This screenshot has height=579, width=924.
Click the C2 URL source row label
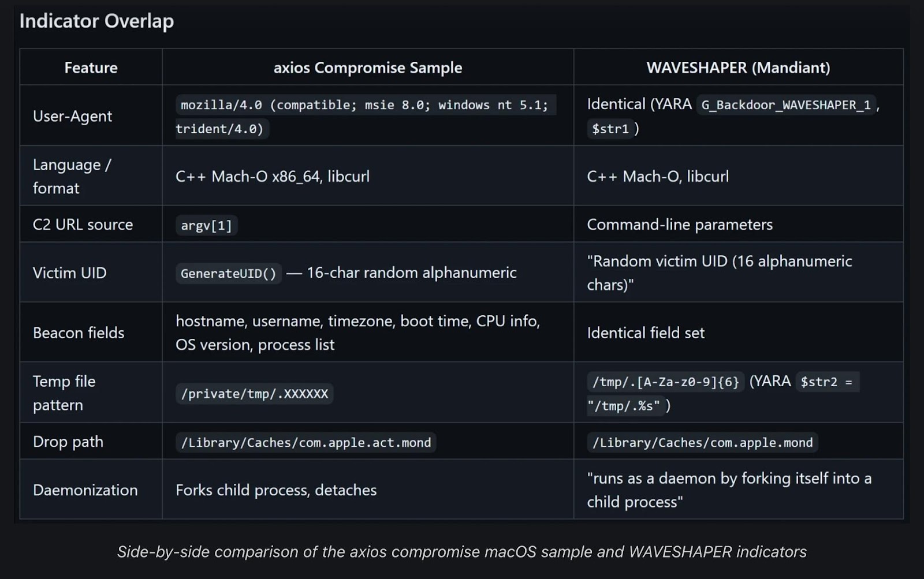[83, 225]
